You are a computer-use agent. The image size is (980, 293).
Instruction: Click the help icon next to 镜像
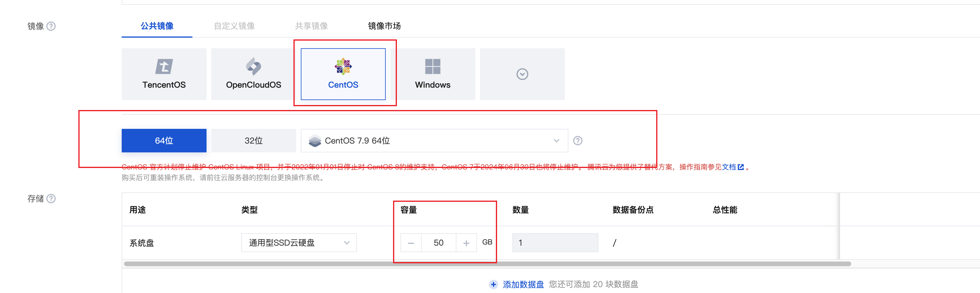51,26
